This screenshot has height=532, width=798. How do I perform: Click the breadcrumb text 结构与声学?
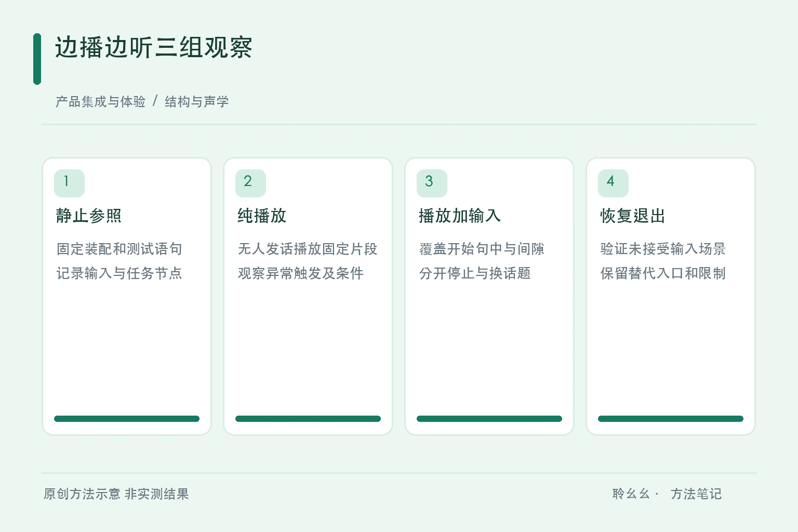197,101
